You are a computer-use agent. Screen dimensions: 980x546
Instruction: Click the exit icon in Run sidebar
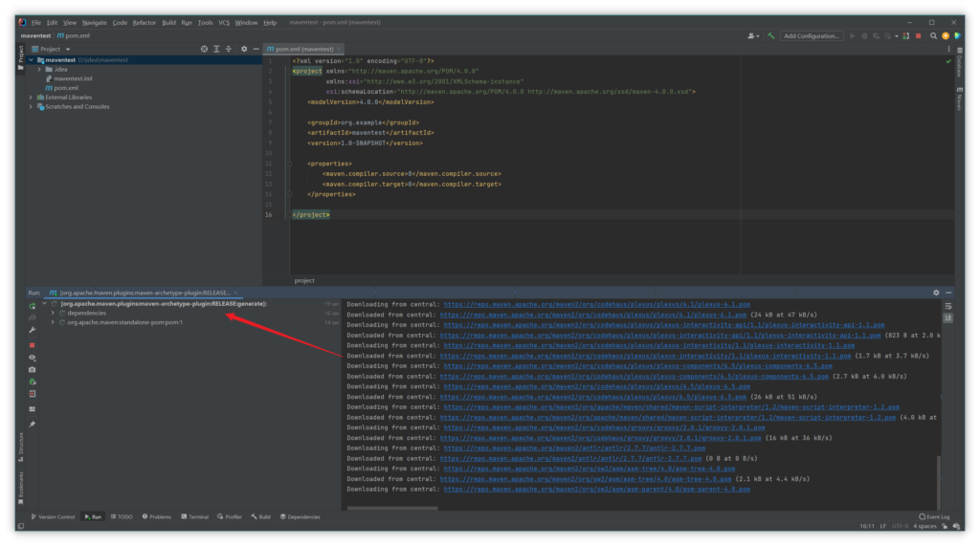click(x=32, y=394)
